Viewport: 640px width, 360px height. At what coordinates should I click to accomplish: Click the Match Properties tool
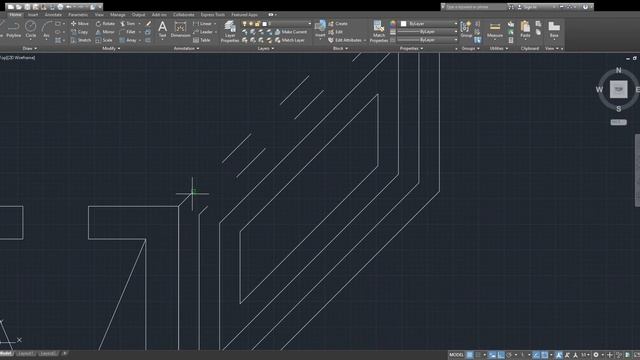[x=378, y=31]
